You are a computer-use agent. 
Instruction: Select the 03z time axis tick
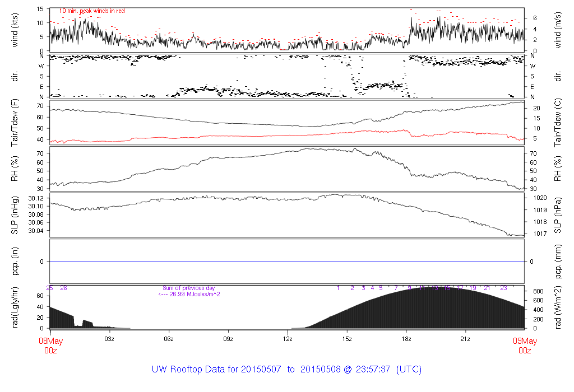tap(109, 339)
